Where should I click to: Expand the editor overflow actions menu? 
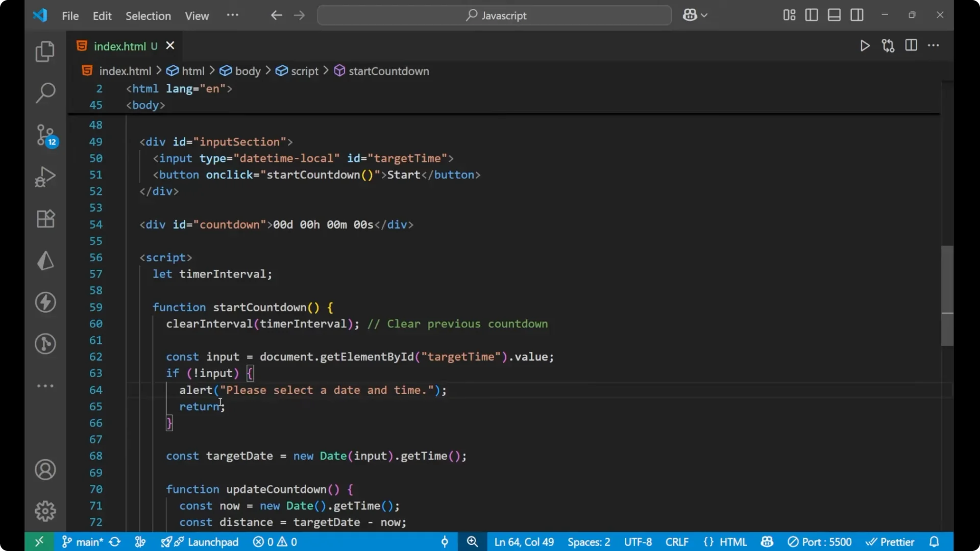pos(934,45)
